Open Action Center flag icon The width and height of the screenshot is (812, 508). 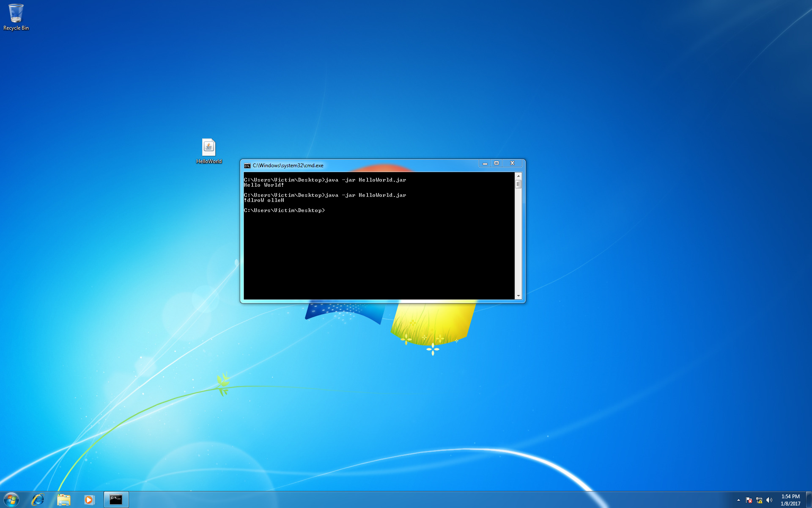(x=749, y=500)
